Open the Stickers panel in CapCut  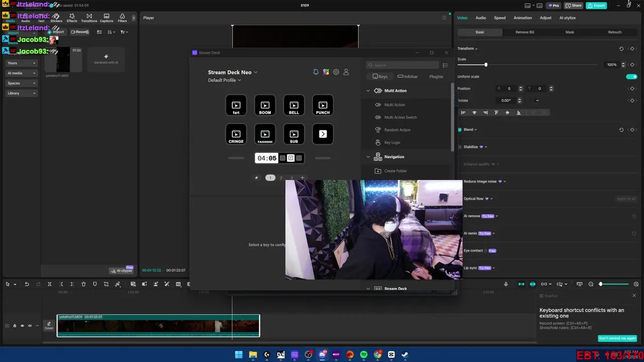[x=56, y=18]
